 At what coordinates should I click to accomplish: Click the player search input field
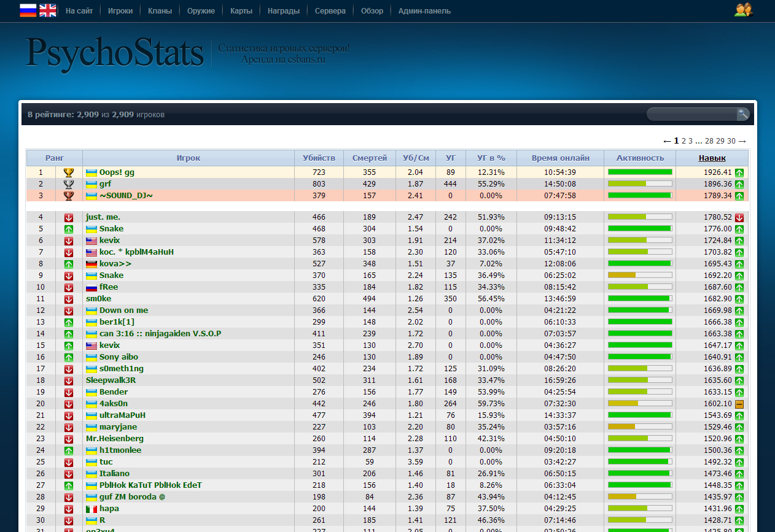click(691, 114)
